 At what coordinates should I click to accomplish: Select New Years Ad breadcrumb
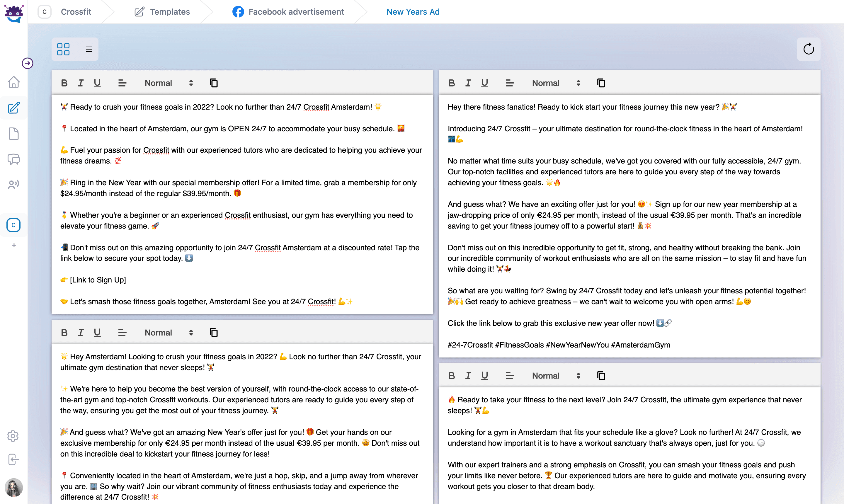(x=413, y=11)
